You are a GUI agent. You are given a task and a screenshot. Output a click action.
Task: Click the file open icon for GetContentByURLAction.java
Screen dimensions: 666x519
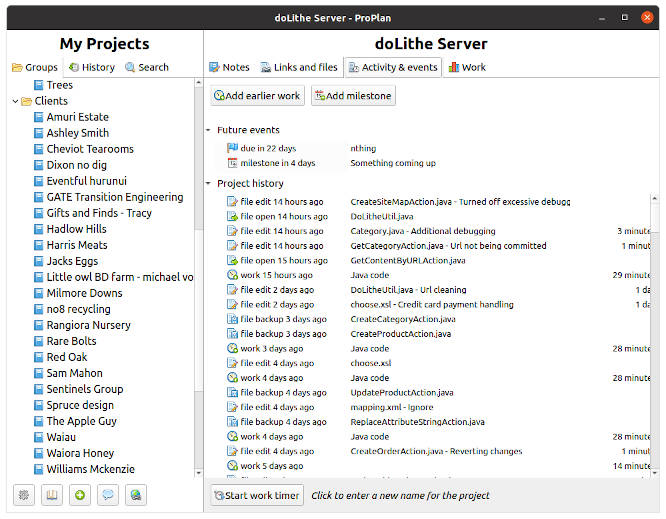pos(232,260)
